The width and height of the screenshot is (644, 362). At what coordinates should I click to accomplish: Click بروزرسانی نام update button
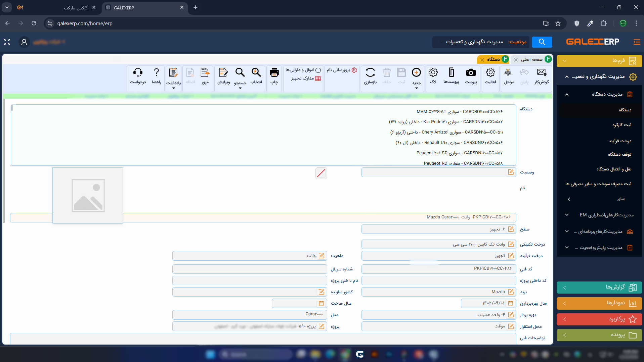pos(342,70)
